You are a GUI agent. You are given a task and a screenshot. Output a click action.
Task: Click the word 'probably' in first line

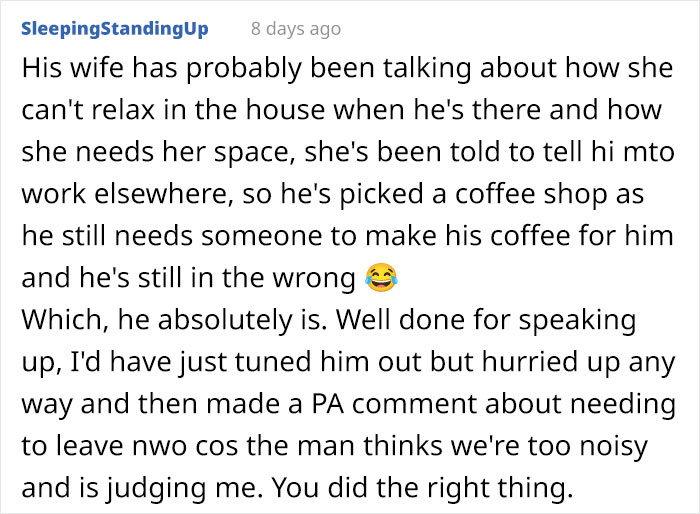(x=244, y=69)
